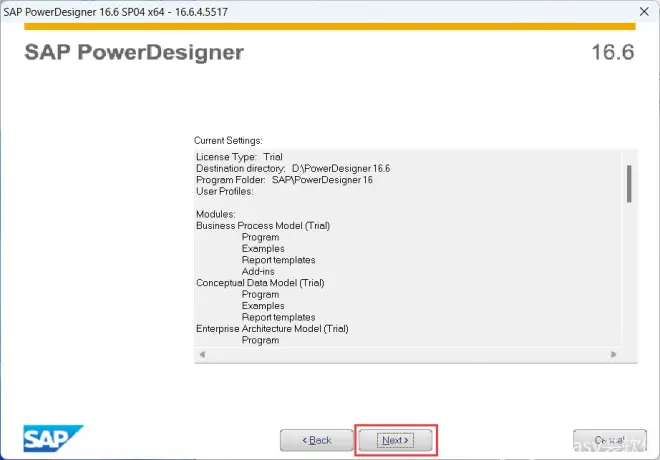Select the 'Modules:' line
This screenshot has height=460, width=660.
coord(216,214)
